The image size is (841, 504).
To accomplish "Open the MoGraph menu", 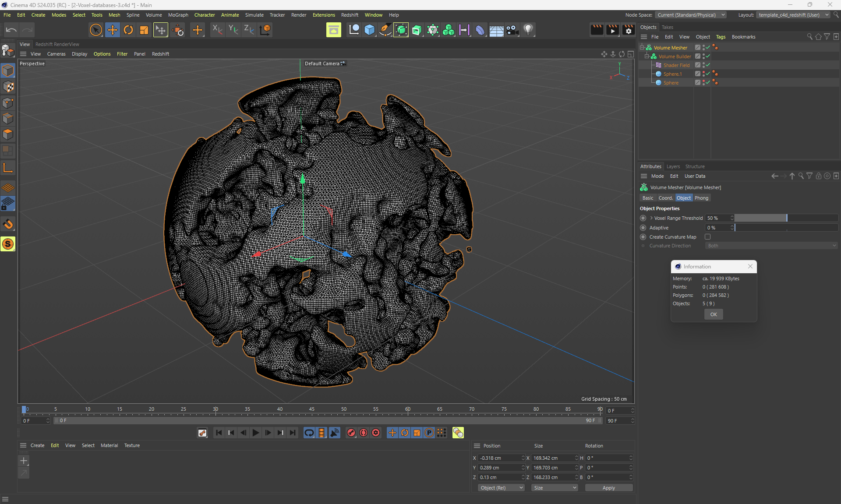I will [x=178, y=15].
